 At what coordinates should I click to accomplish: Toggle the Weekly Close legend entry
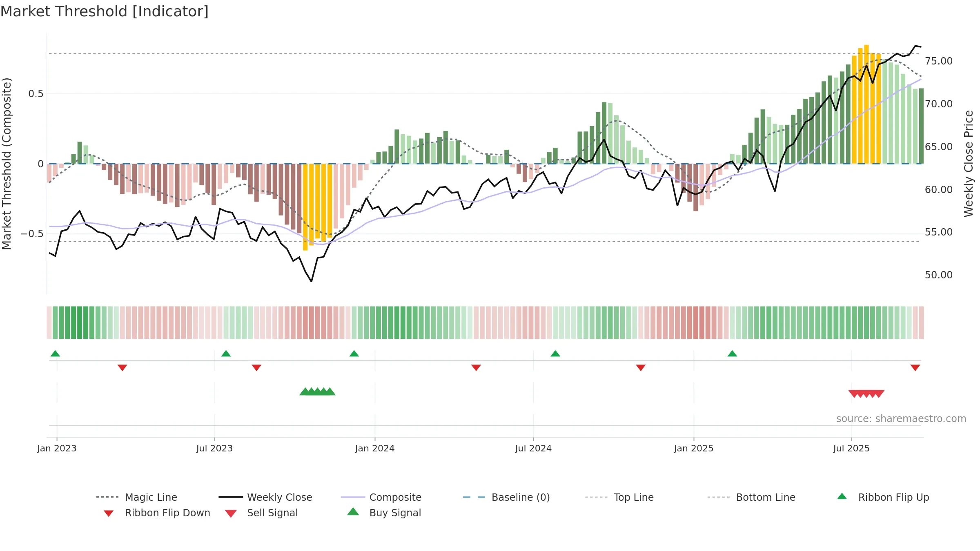pyautogui.click(x=265, y=497)
